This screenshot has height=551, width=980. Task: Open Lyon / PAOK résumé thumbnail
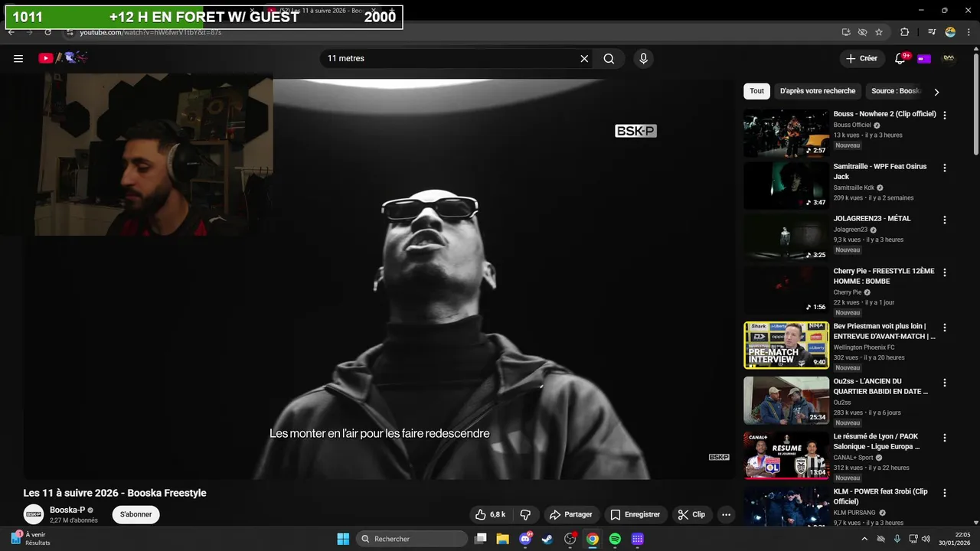point(786,455)
